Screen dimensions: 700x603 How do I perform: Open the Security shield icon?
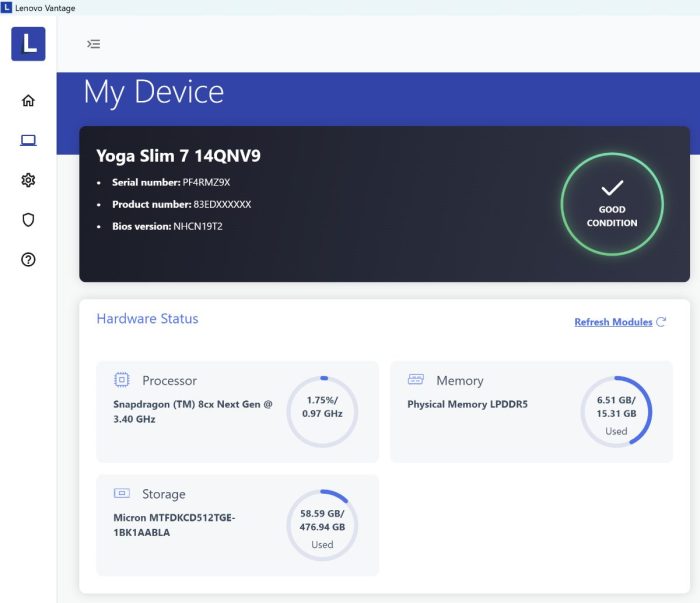coord(28,220)
